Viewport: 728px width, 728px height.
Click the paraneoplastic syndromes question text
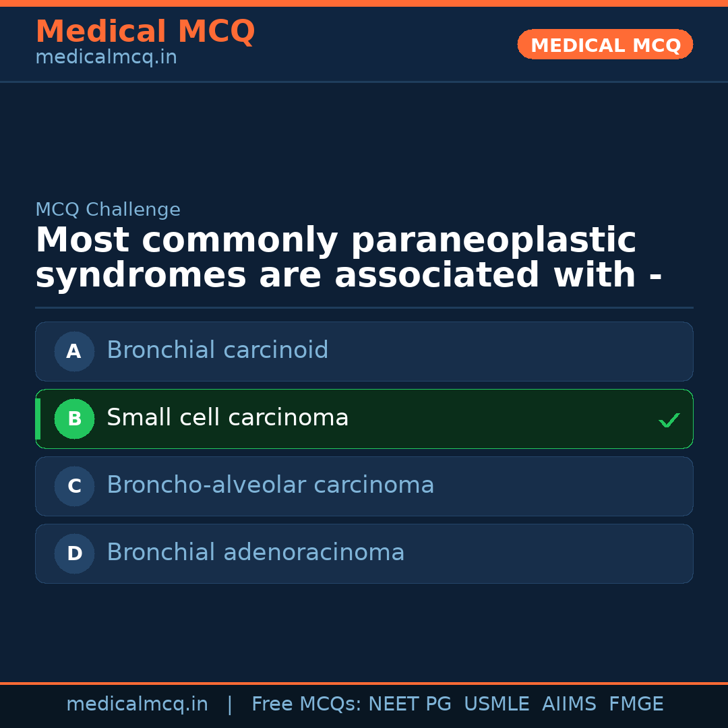coord(348,258)
